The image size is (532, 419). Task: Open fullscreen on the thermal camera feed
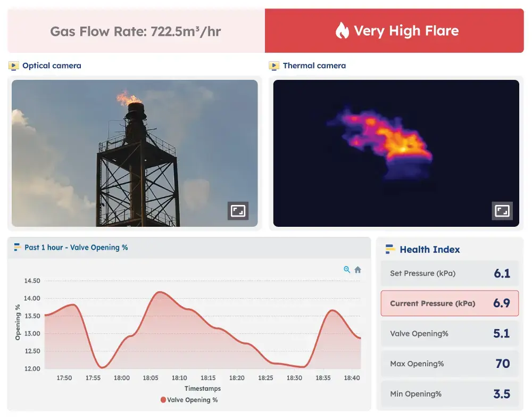501,211
